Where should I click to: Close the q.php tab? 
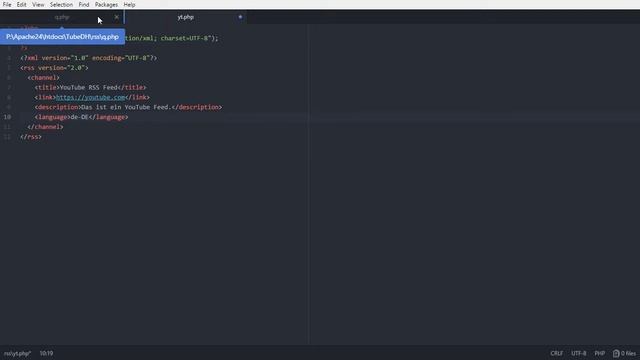[x=117, y=17]
